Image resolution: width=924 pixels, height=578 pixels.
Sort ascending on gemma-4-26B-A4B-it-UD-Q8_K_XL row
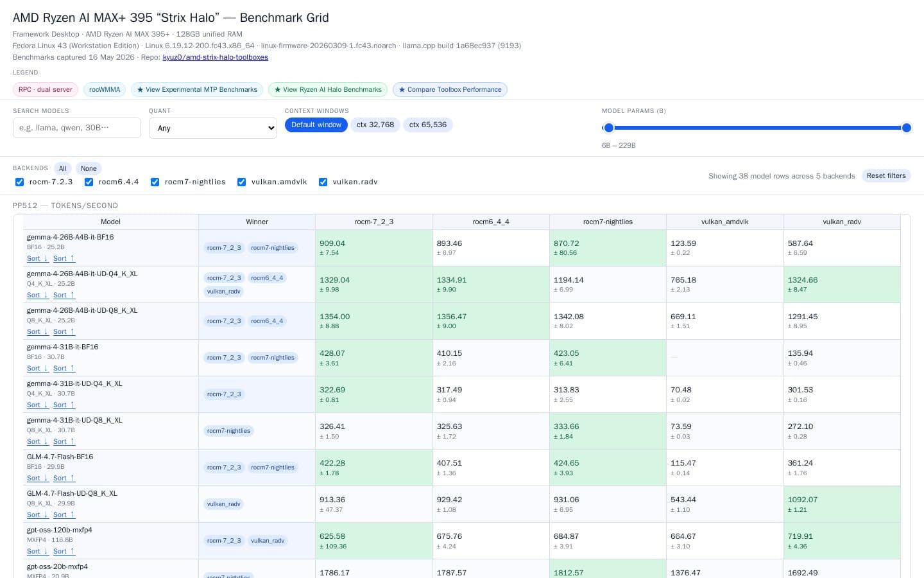point(64,331)
